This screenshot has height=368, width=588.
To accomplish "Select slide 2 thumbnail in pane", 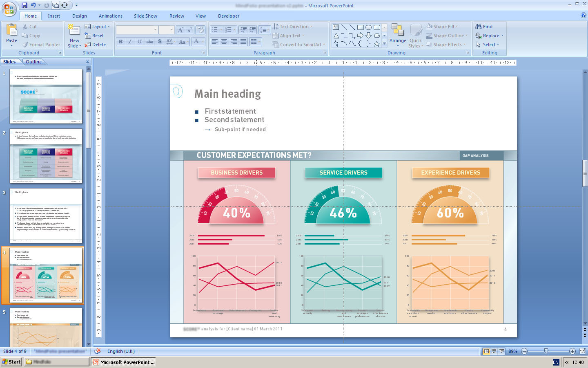I will pos(46,156).
